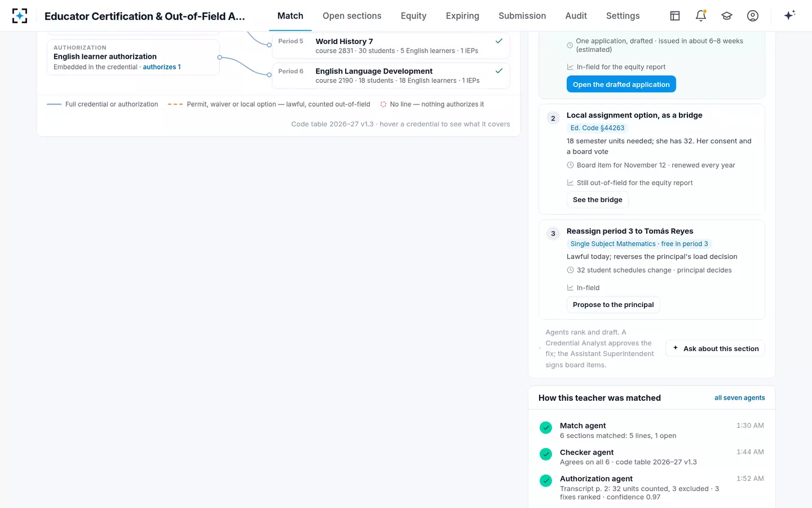812x508 pixels.
Task: Click the checkmark on English Language Development
Action: pyautogui.click(x=499, y=71)
